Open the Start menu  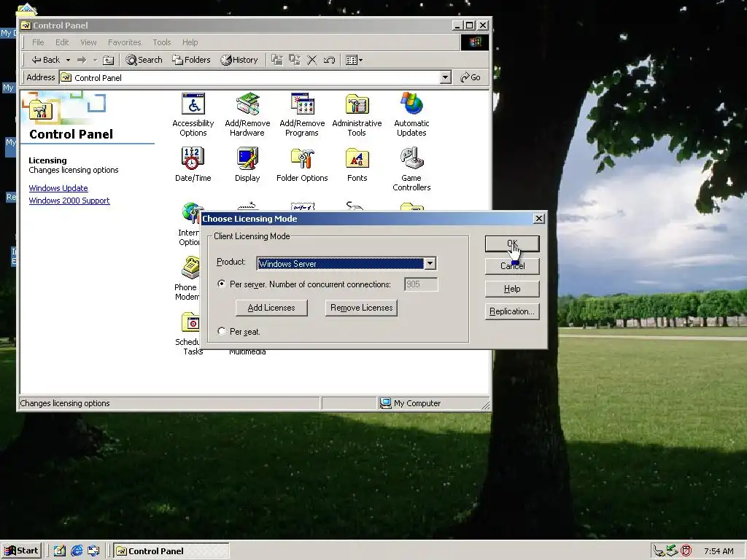(21, 551)
